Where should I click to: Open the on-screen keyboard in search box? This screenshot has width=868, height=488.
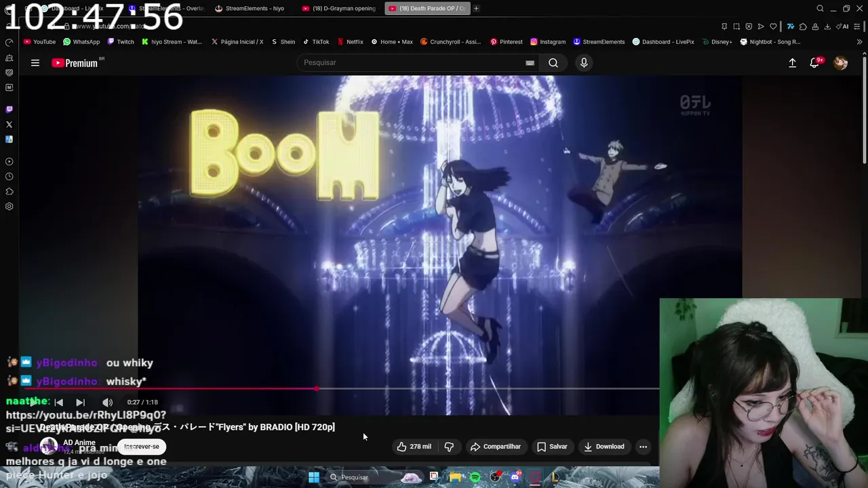pos(530,63)
